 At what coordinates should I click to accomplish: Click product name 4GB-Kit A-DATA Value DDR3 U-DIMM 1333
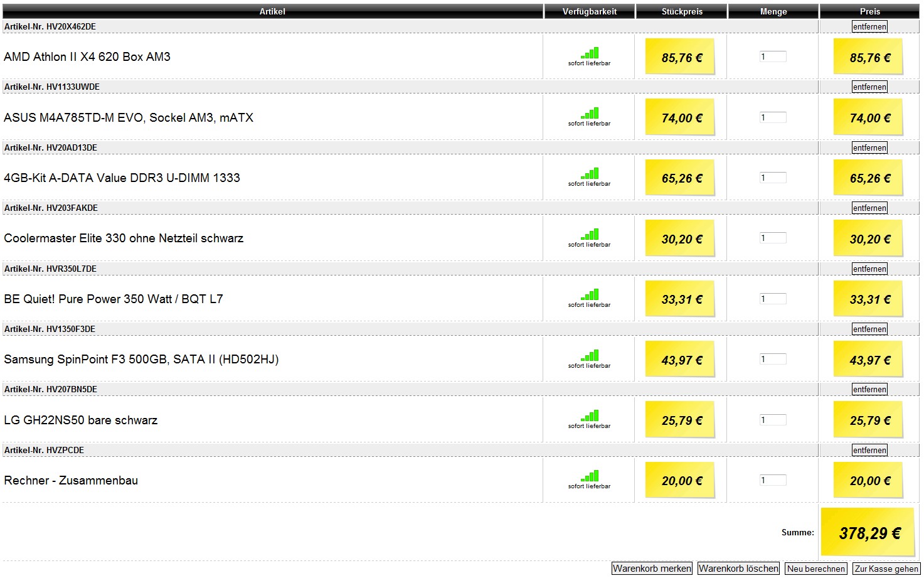[122, 178]
